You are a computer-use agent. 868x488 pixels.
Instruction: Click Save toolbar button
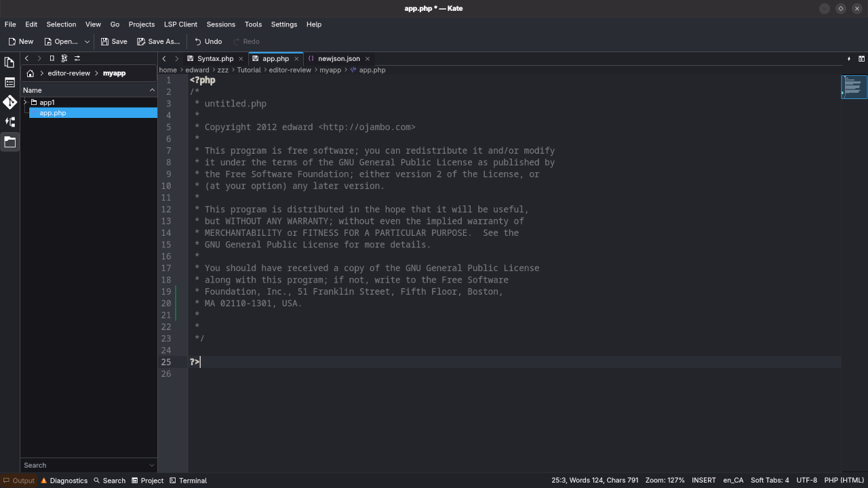pos(114,41)
